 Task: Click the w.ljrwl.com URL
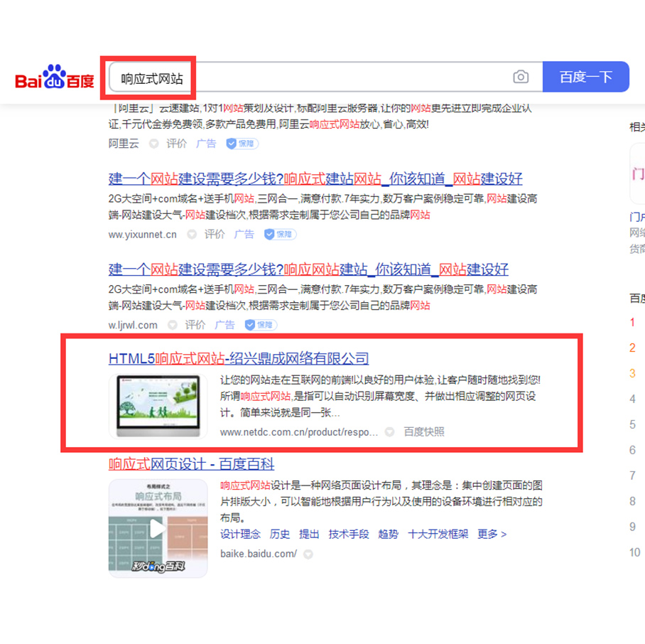[133, 325]
